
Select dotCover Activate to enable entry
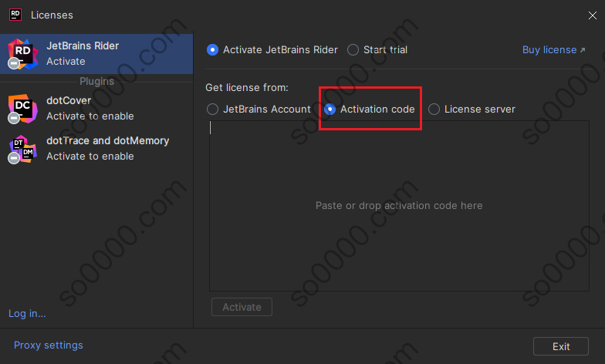click(x=96, y=109)
